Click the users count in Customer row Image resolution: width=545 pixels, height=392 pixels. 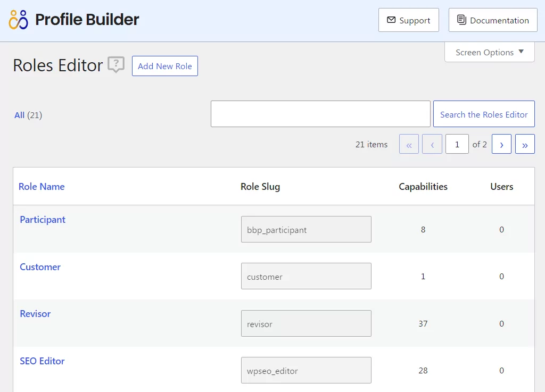point(501,277)
